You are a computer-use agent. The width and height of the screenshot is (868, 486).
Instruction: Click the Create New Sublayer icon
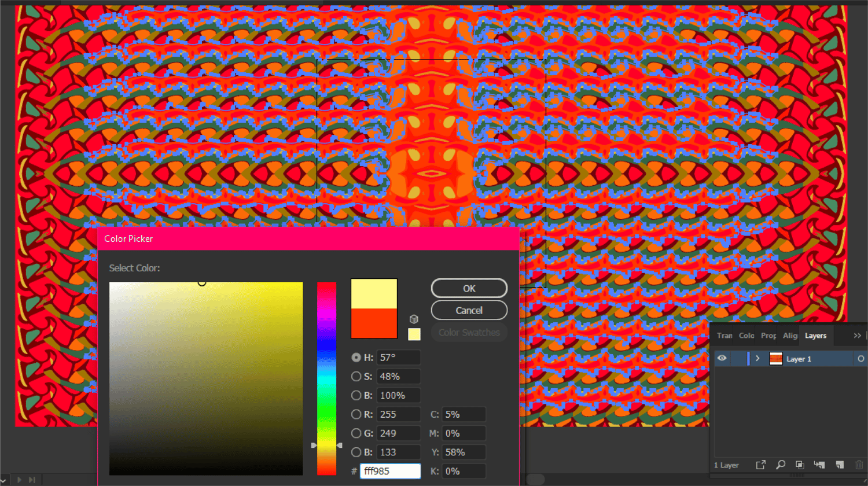819,465
